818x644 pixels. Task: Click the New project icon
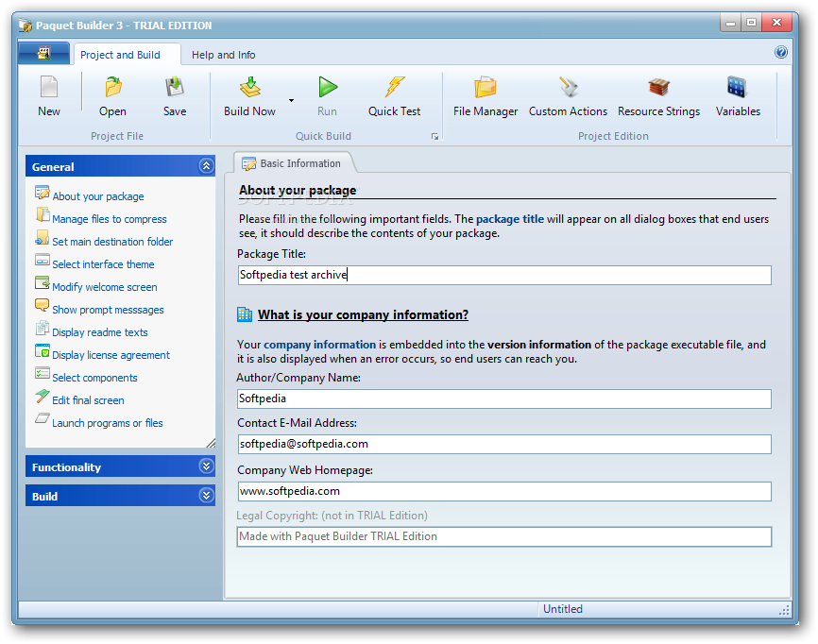[49, 87]
